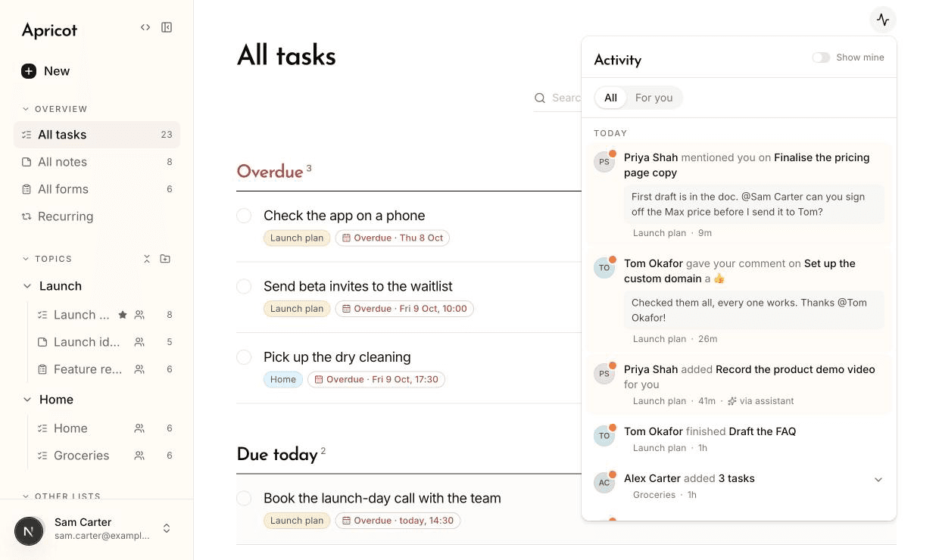
Task: Switch to the All activity tab
Action: (610, 98)
